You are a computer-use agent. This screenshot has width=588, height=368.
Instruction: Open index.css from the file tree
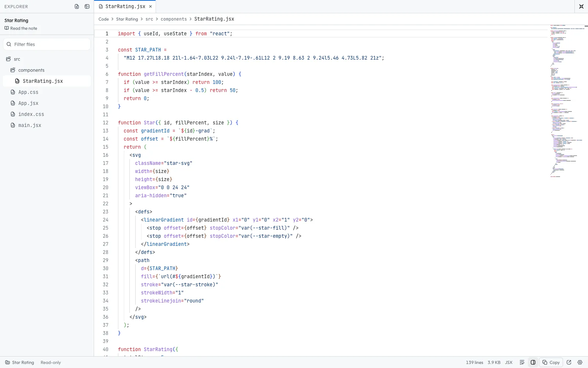coord(47,114)
